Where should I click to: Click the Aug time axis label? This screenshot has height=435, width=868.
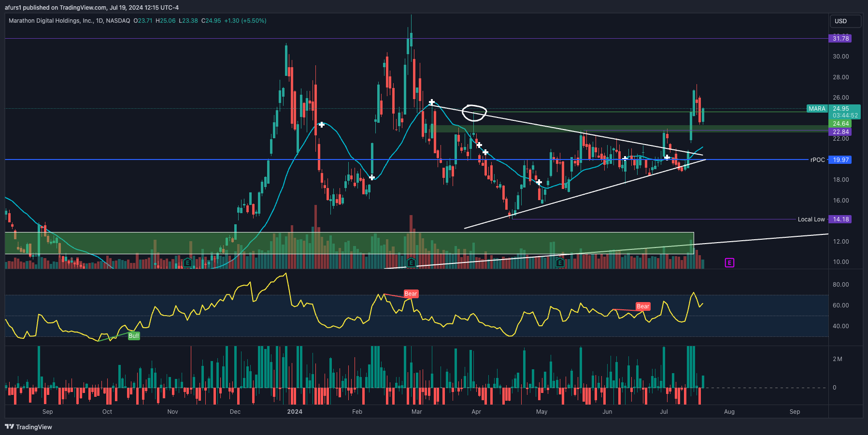point(729,412)
